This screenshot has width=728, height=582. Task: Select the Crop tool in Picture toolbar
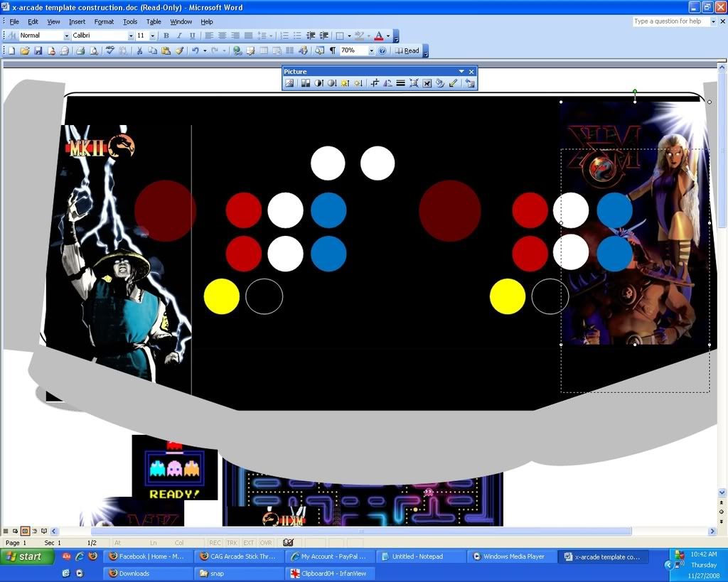pyautogui.click(x=374, y=83)
